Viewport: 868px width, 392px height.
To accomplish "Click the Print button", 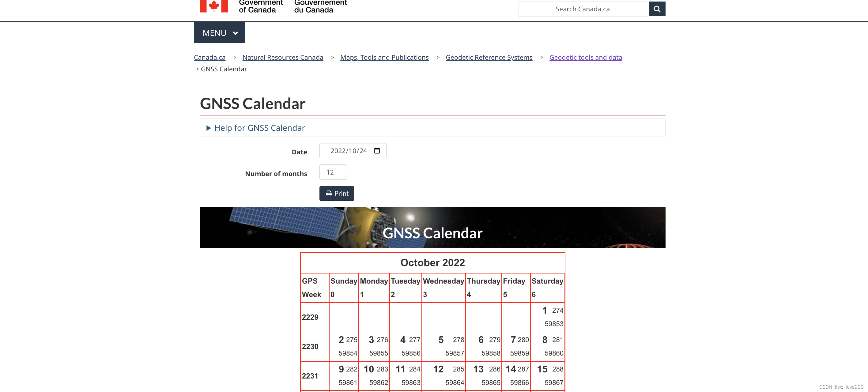I will [337, 193].
